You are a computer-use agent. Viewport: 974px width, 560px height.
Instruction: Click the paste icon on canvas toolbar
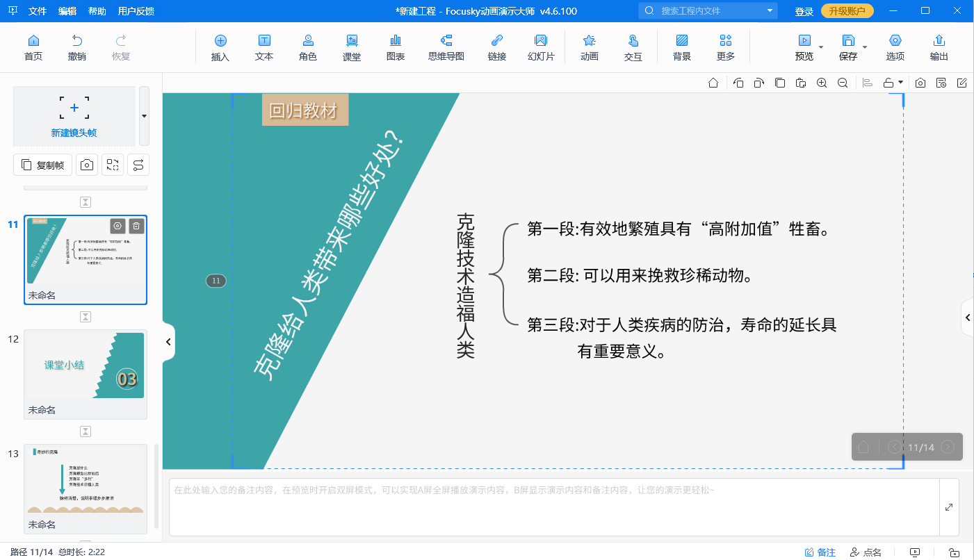click(801, 83)
